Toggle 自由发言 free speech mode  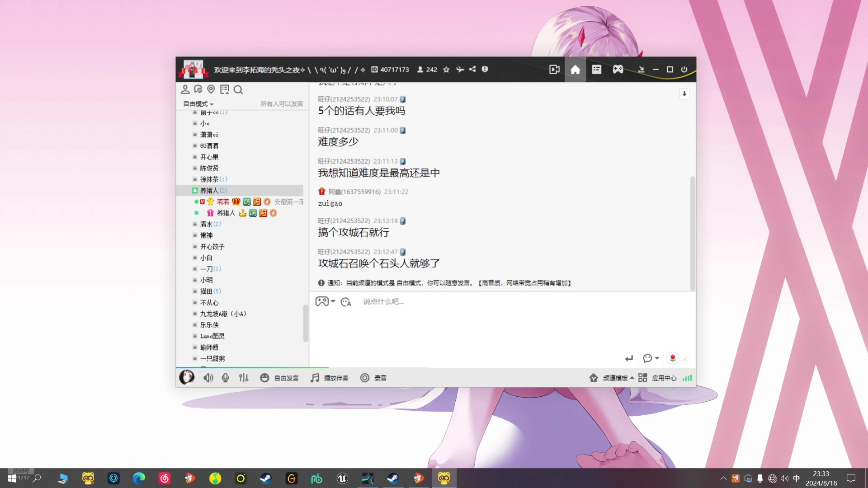click(279, 378)
